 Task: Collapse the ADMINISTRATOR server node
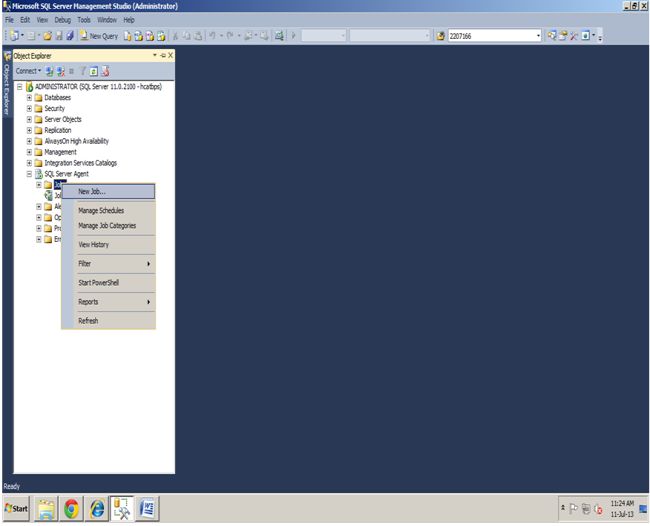(x=19, y=87)
